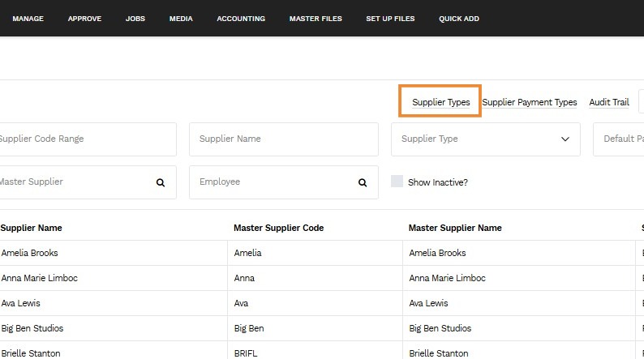This screenshot has width=644, height=359.
Task: Select Brielle Stanton in Supplier Name column
Action: [31, 353]
